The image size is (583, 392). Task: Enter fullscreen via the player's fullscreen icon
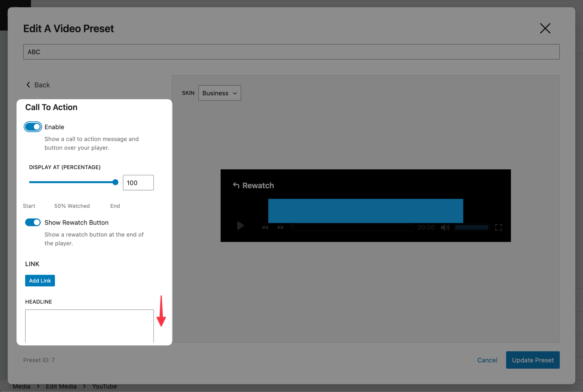pos(498,227)
